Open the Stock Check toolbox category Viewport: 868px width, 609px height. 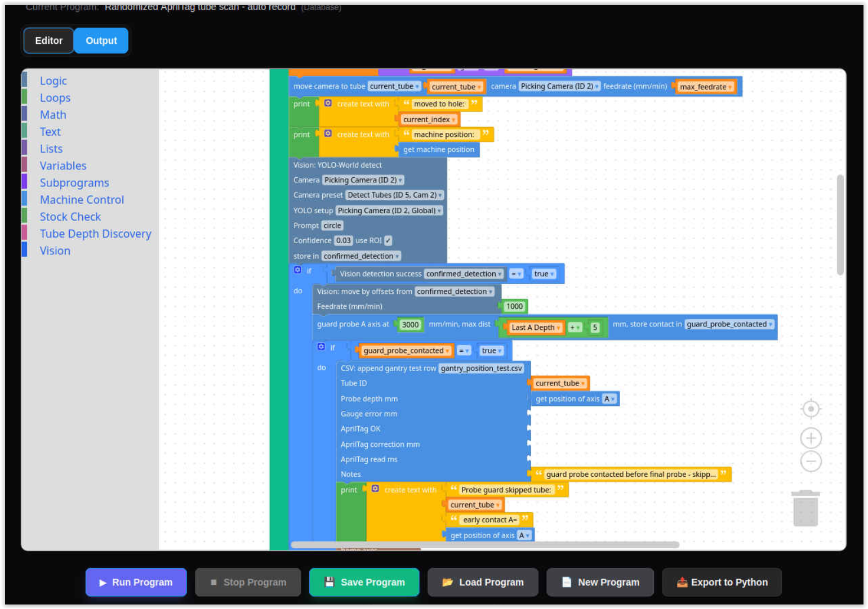pos(70,217)
